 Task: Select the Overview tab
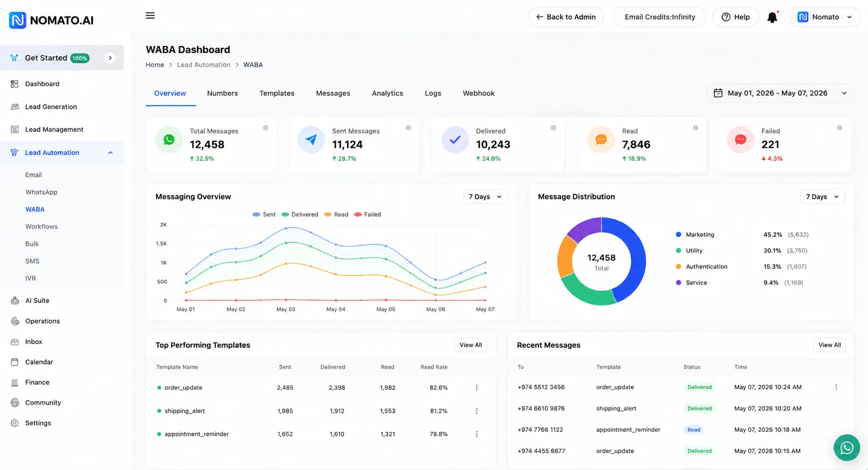pos(170,94)
